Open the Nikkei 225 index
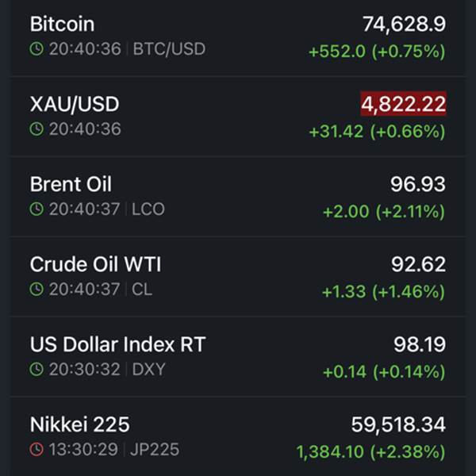Image resolution: width=476 pixels, height=476 pixels. click(79, 424)
